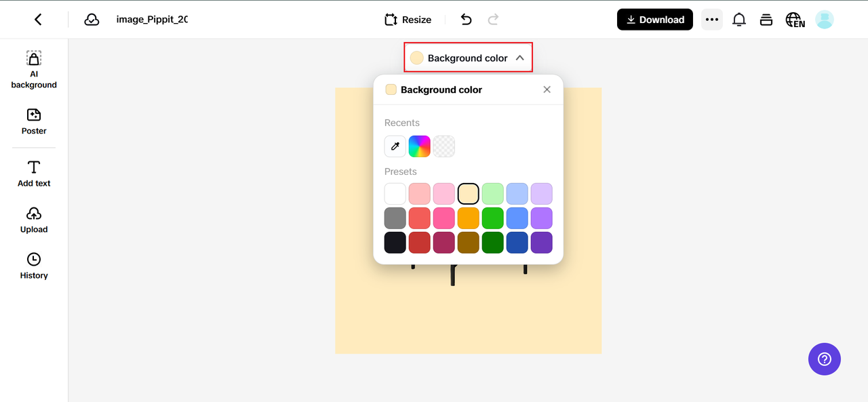The image size is (868, 402).
Task: Click the undo arrow icon
Action: [466, 20]
